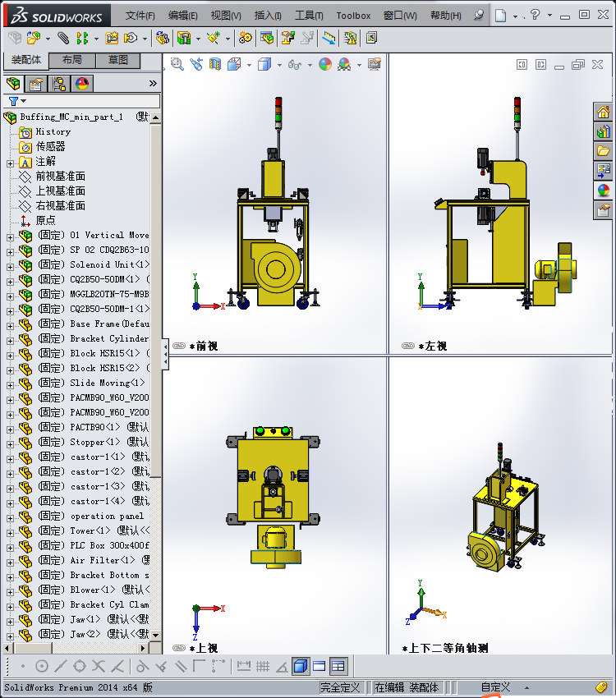Switch to the 草图 tab

118,60
